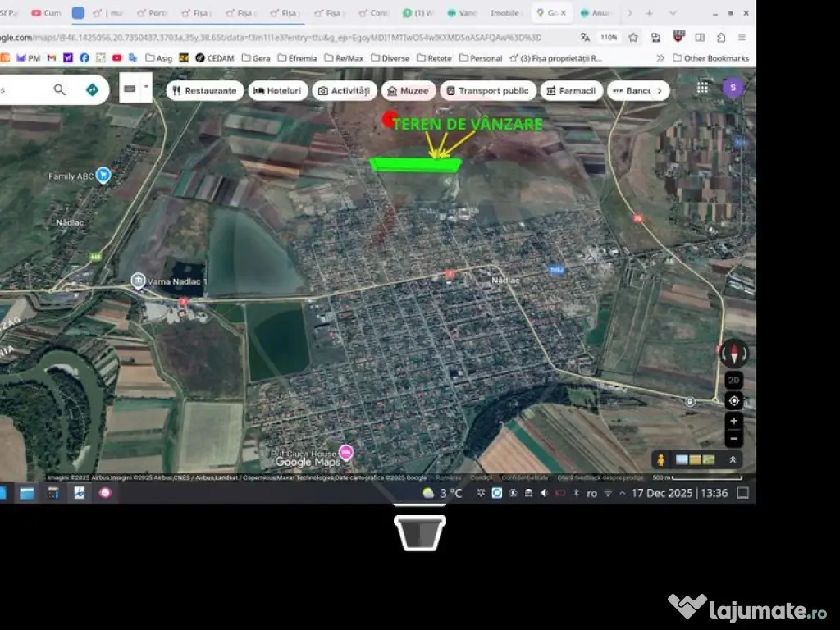Bookmark this page with the star icon

click(x=633, y=38)
